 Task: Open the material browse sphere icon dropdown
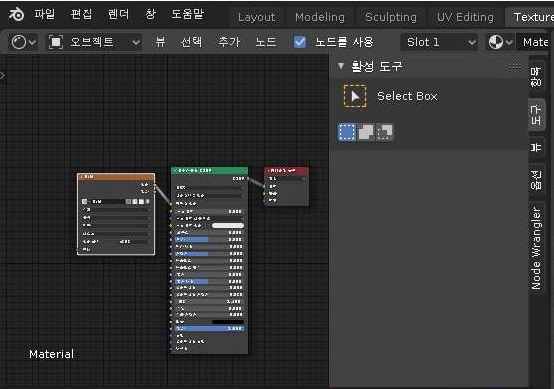coord(500,42)
